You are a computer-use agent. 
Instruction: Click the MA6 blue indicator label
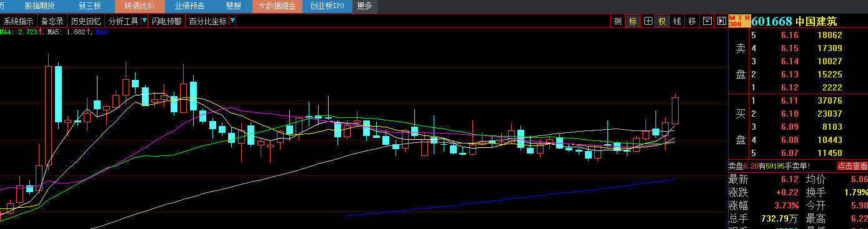[103, 32]
